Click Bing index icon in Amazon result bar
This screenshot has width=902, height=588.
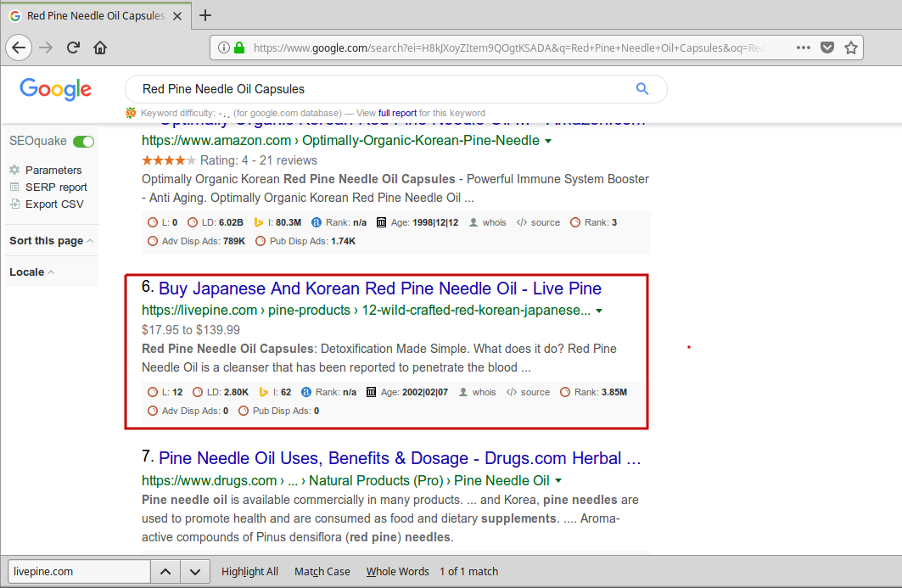pyautogui.click(x=259, y=222)
